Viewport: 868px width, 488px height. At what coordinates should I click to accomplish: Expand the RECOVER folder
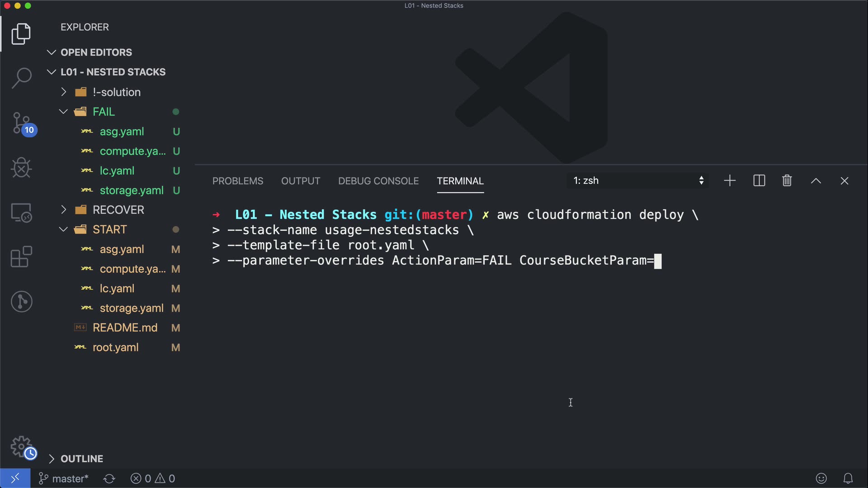118,210
